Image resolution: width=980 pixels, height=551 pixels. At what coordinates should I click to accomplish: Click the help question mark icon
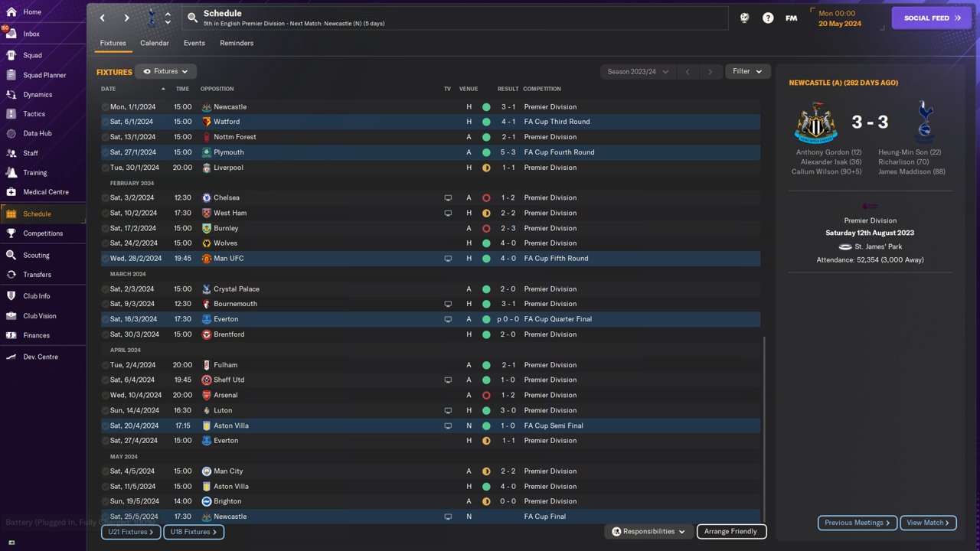(768, 18)
